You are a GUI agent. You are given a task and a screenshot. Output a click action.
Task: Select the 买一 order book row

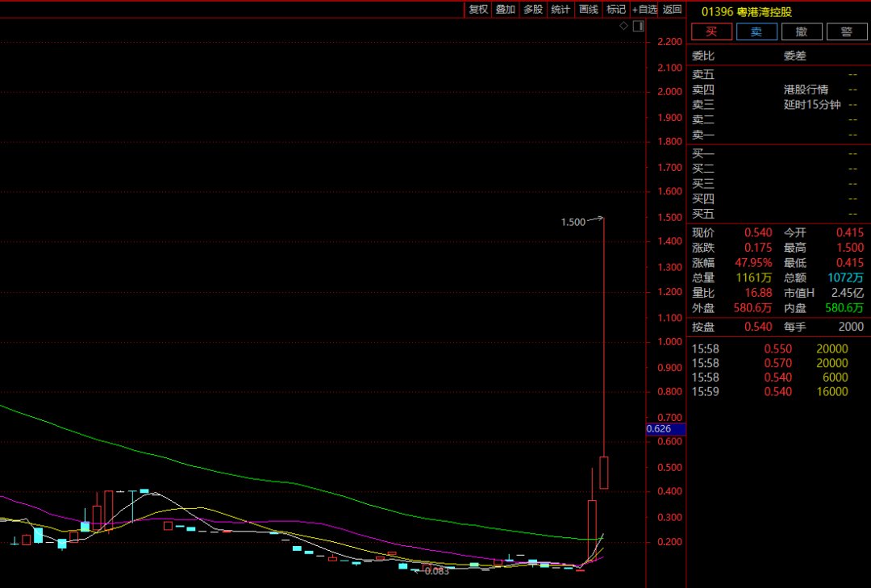pos(777,153)
